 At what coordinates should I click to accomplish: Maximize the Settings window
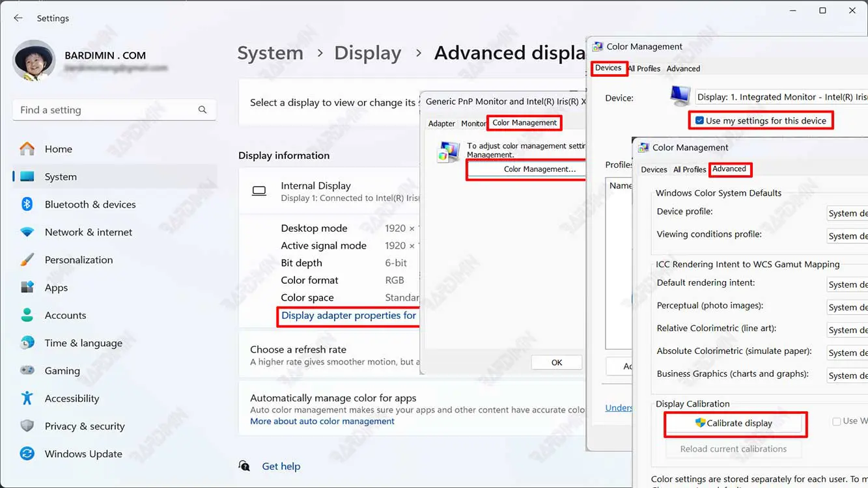pos(822,10)
